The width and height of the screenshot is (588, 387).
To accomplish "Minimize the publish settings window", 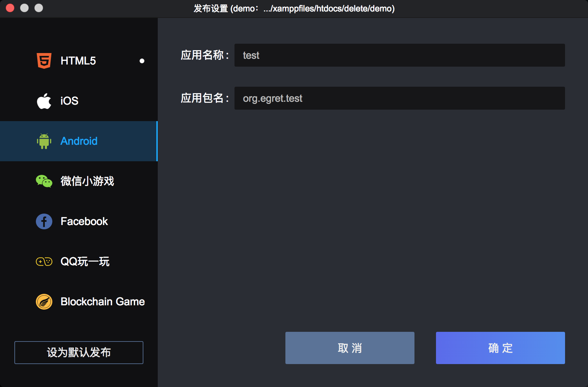I will [24, 8].
